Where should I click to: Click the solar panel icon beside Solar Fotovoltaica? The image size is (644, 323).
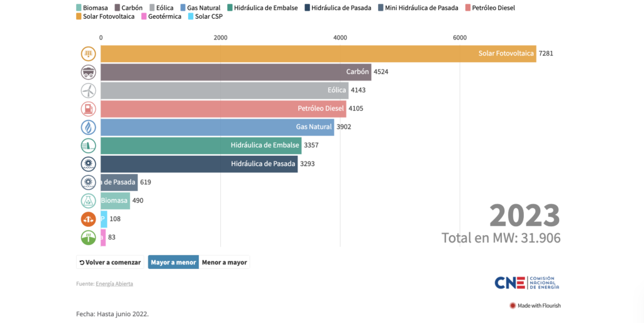click(x=88, y=54)
